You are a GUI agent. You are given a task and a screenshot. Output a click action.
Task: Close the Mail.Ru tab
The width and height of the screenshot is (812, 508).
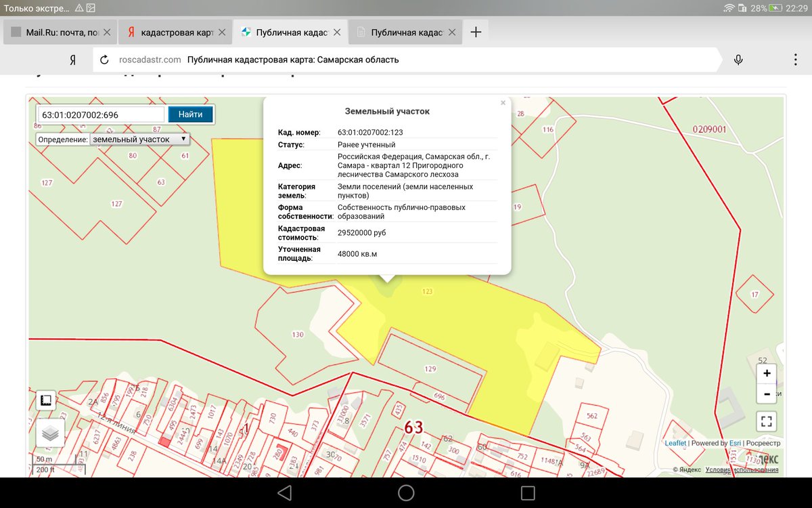coord(107,32)
